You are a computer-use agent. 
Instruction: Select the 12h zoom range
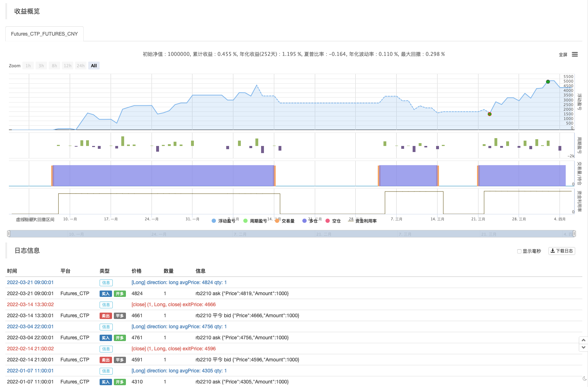click(x=68, y=66)
